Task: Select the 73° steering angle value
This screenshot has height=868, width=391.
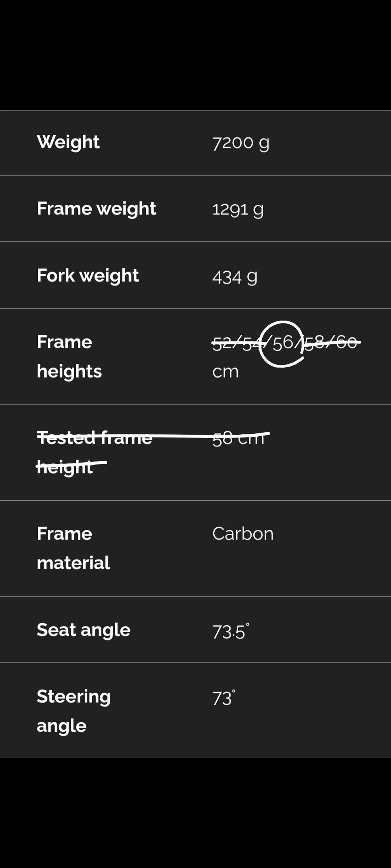Action: tap(223, 698)
